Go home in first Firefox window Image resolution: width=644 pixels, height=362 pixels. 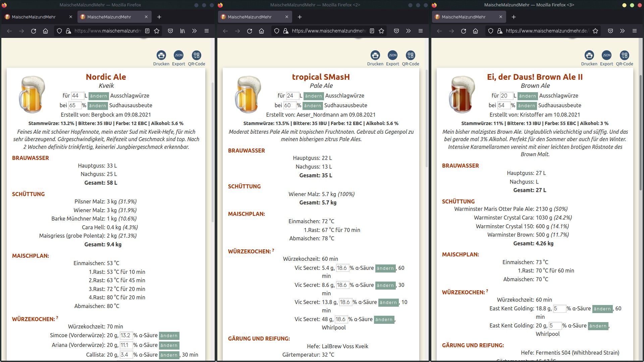tap(46, 31)
